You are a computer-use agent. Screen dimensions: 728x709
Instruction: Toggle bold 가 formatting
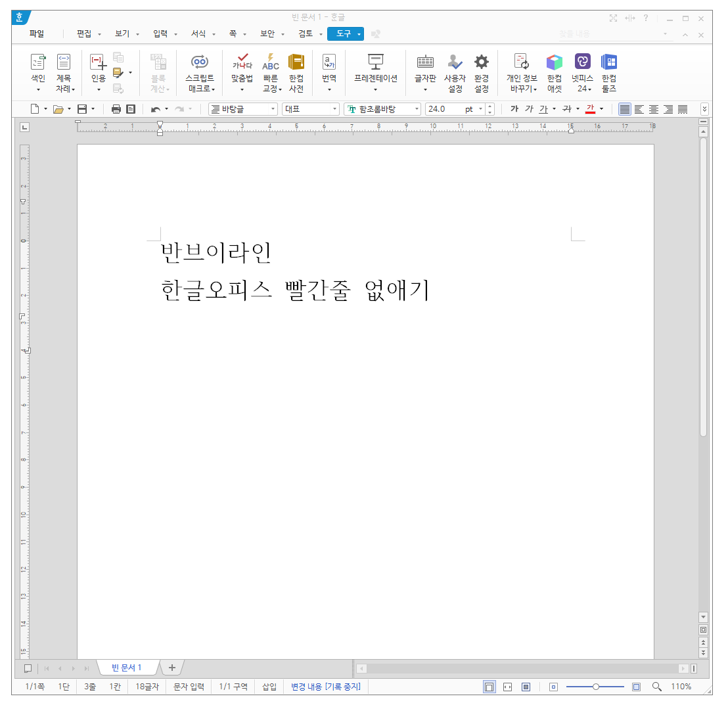(514, 109)
